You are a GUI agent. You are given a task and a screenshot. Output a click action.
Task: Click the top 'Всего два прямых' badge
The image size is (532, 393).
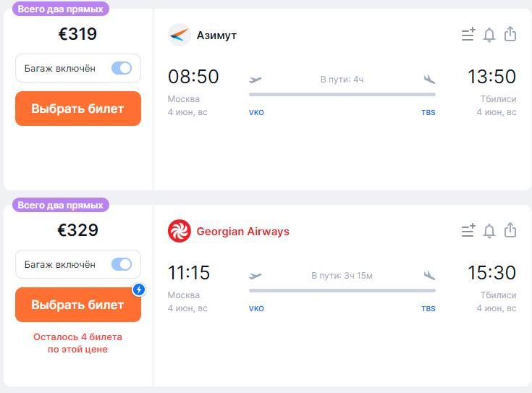coord(61,9)
